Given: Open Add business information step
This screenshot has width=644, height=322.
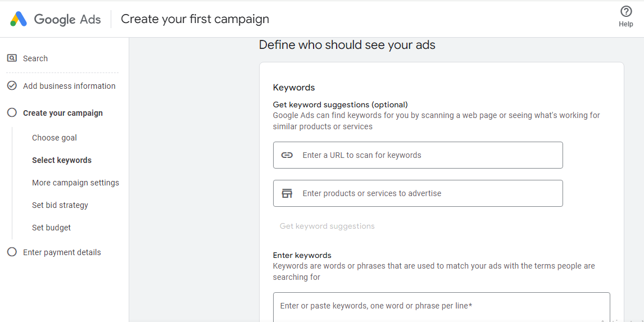Looking at the screenshot, I should tap(69, 86).
